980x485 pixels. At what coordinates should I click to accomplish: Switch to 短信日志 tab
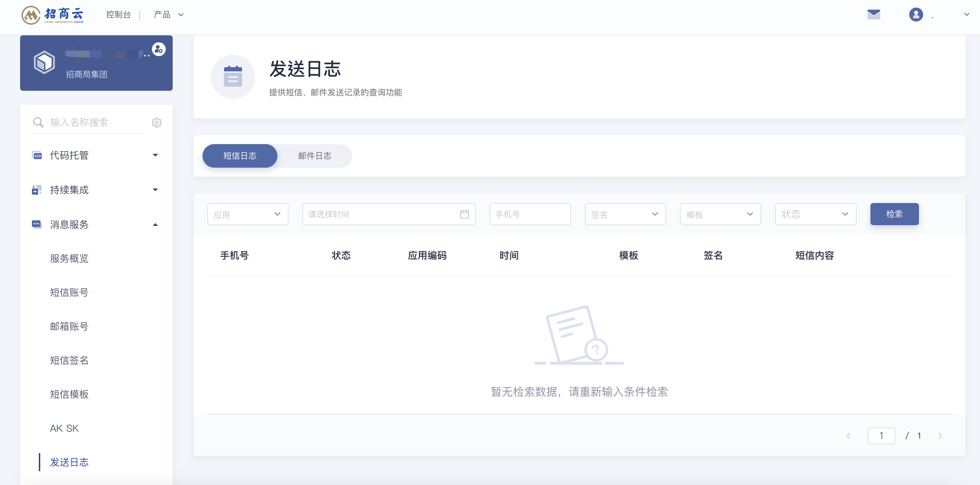click(x=240, y=156)
